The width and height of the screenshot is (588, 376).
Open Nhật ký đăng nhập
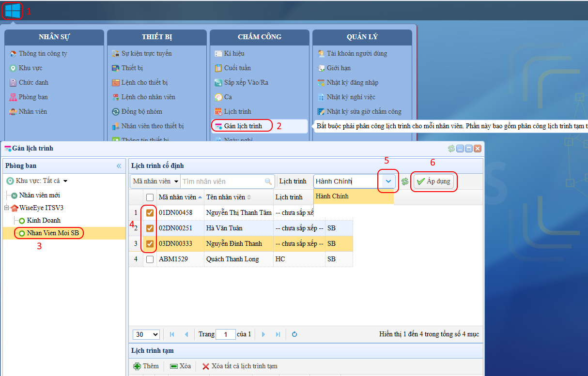tap(348, 82)
